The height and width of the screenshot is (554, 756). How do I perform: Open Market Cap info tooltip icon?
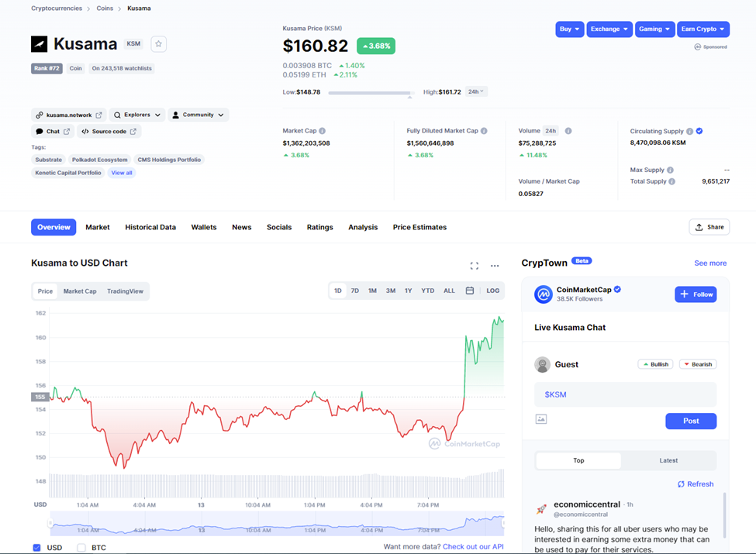pos(322,130)
